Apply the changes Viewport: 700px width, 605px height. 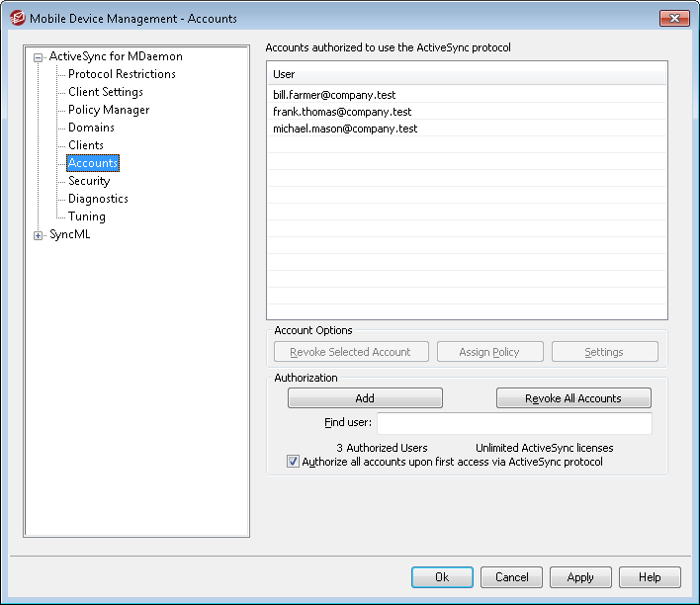580,577
